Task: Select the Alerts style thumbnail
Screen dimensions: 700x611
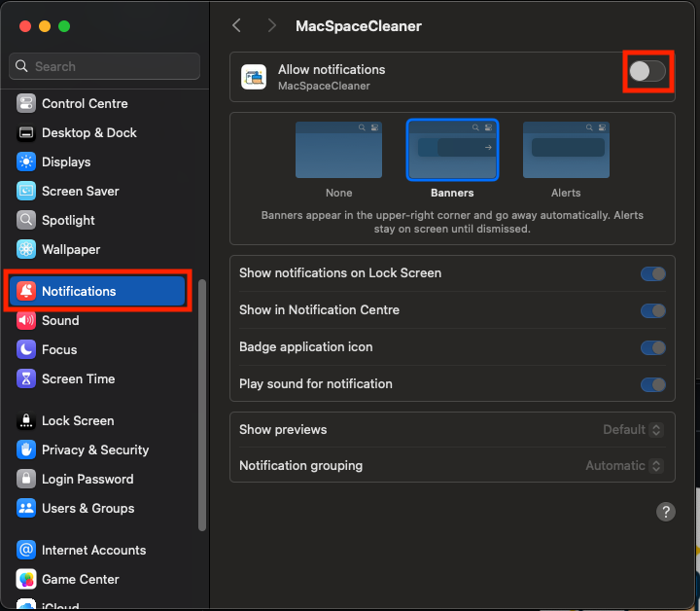Action: click(x=566, y=150)
